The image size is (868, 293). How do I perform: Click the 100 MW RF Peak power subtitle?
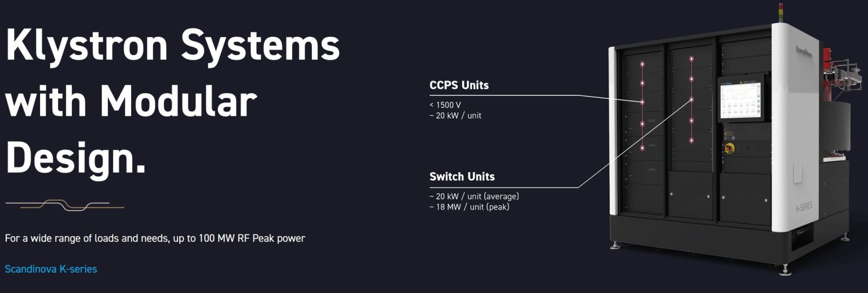[x=155, y=238]
